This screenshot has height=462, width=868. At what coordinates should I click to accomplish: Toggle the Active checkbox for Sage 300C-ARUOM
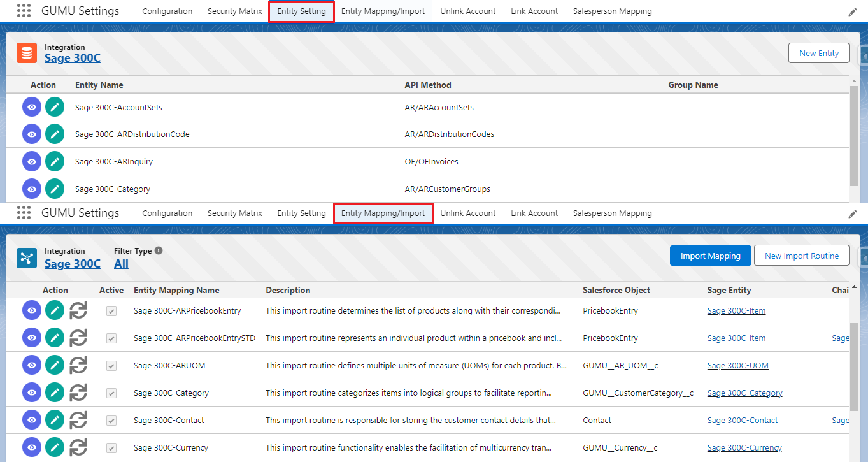[x=111, y=366]
